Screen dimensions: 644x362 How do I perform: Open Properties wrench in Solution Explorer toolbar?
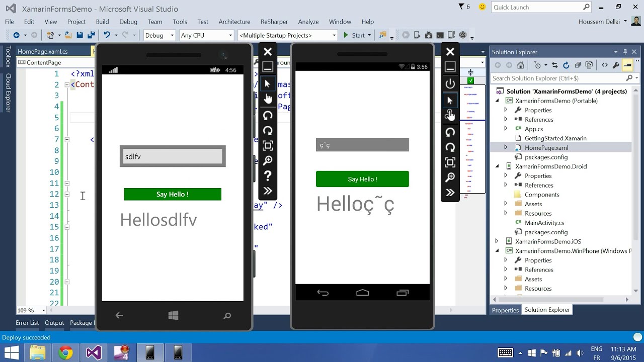point(616,65)
